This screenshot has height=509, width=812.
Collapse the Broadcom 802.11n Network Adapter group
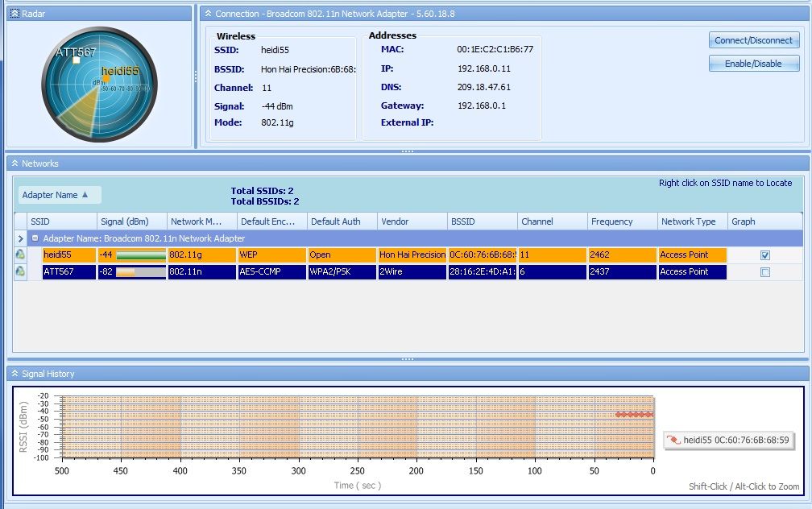coord(35,238)
